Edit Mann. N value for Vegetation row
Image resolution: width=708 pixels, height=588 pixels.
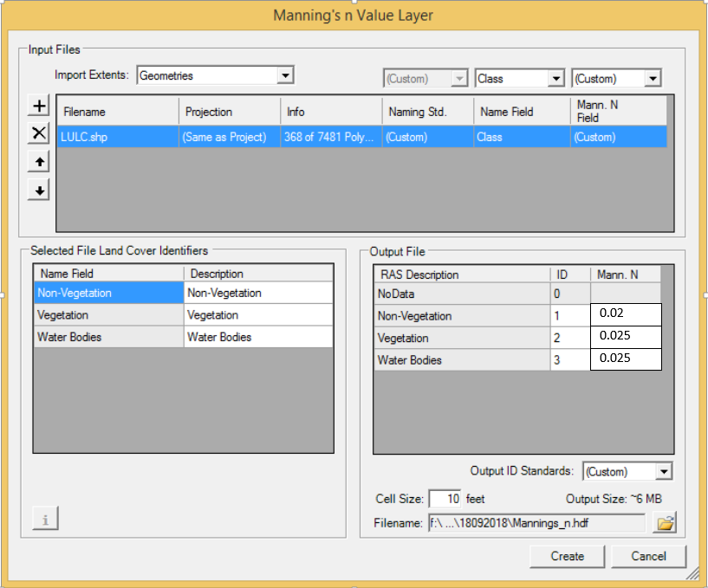click(625, 337)
